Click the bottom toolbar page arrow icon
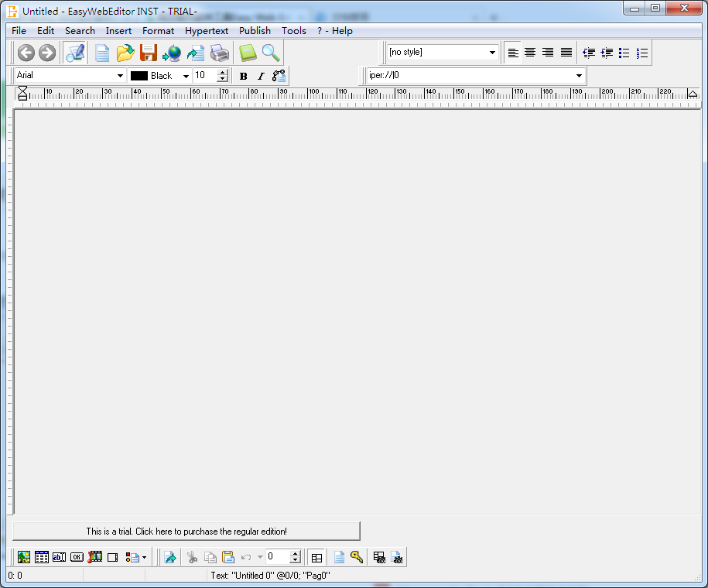This screenshot has width=708, height=588. [x=170, y=557]
